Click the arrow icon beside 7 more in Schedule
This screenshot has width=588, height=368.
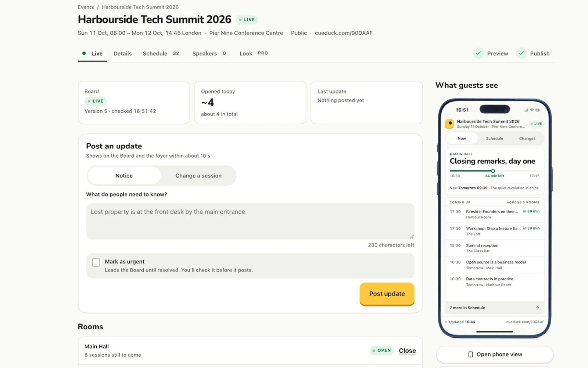click(x=537, y=308)
